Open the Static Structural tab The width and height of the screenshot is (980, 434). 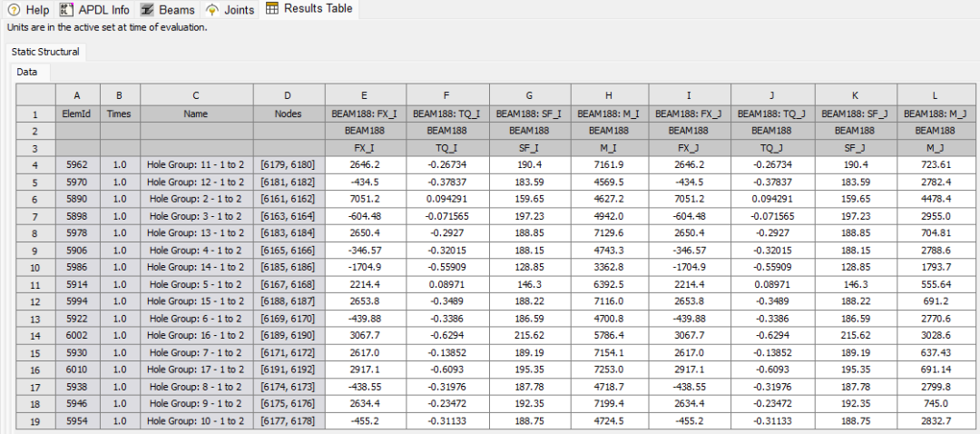coord(45,52)
